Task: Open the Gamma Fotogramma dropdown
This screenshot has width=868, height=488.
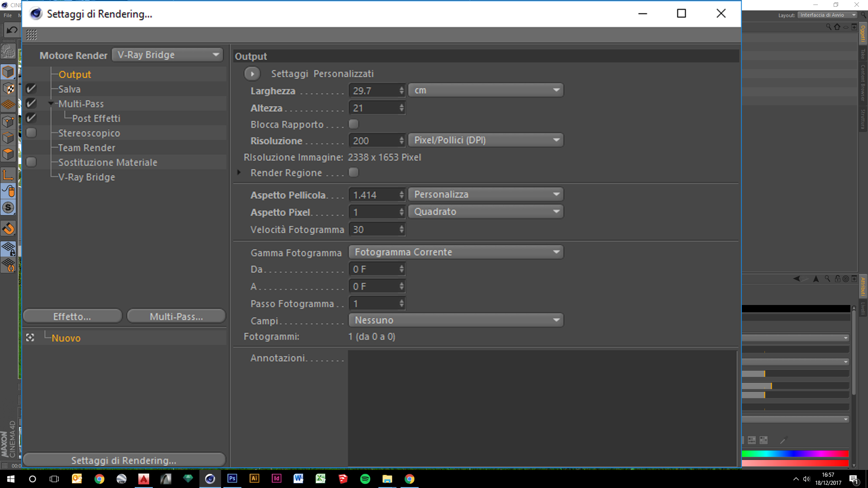Action: coord(456,252)
